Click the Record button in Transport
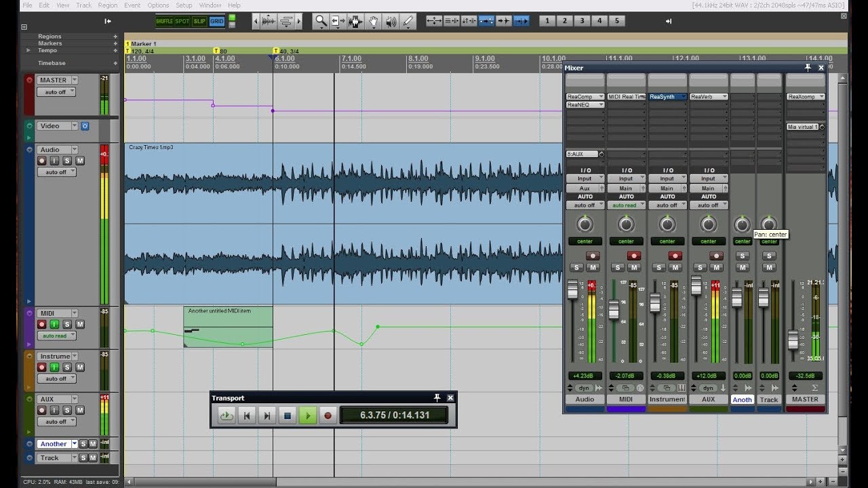868x488 pixels. point(328,415)
